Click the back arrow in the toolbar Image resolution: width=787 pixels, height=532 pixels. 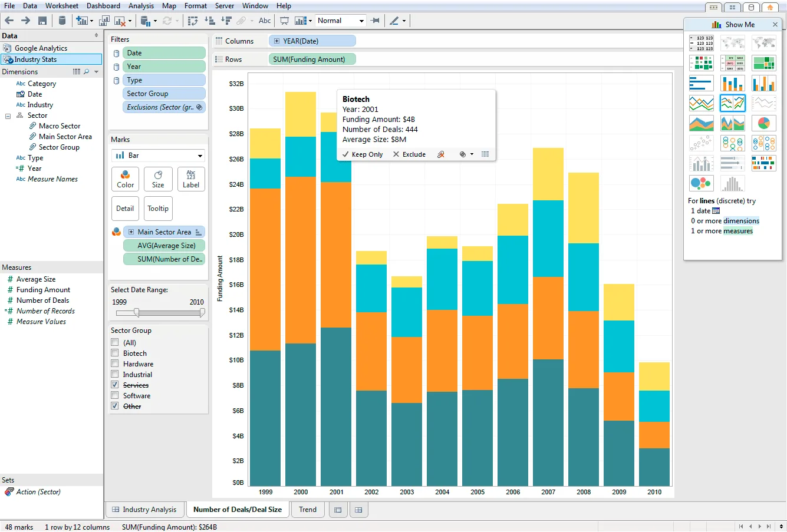[x=9, y=21]
